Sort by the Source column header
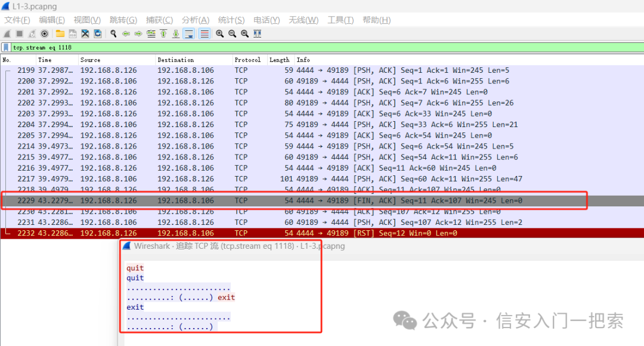This screenshot has height=346, width=644. tap(117, 60)
